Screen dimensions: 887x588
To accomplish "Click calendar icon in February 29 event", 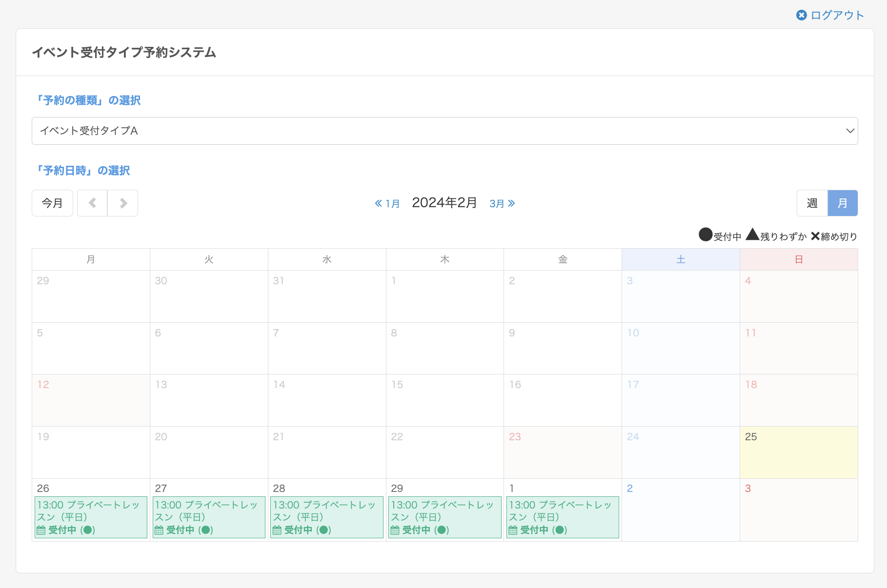I will click(395, 530).
